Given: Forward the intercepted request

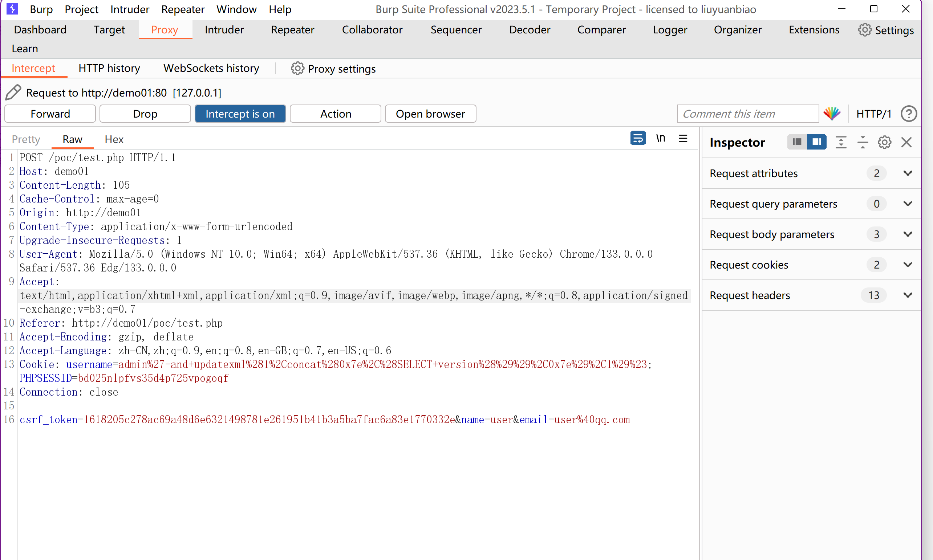Looking at the screenshot, I should [50, 114].
